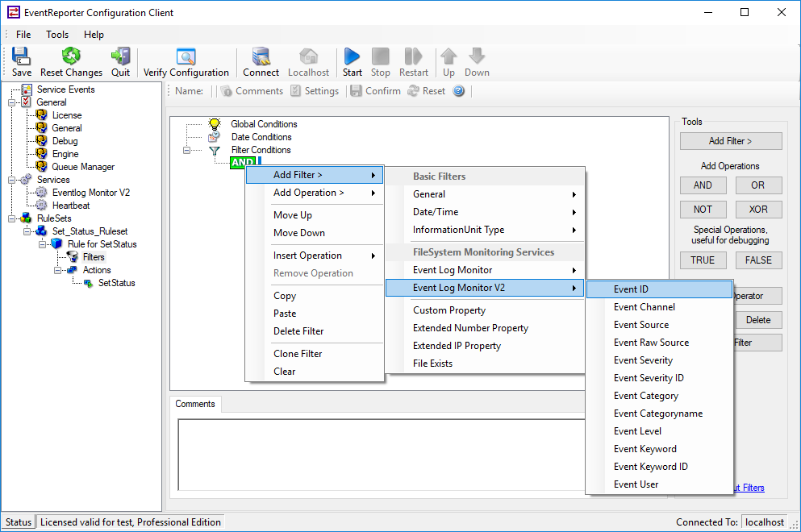
Task: Click the RuleSets cubes icon
Action: [x=26, y=218]
